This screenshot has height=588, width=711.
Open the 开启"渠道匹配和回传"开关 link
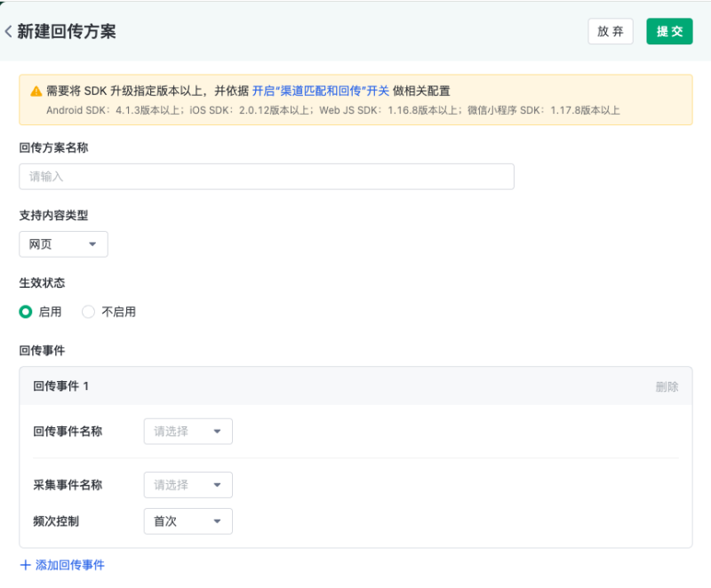[321, 91]
